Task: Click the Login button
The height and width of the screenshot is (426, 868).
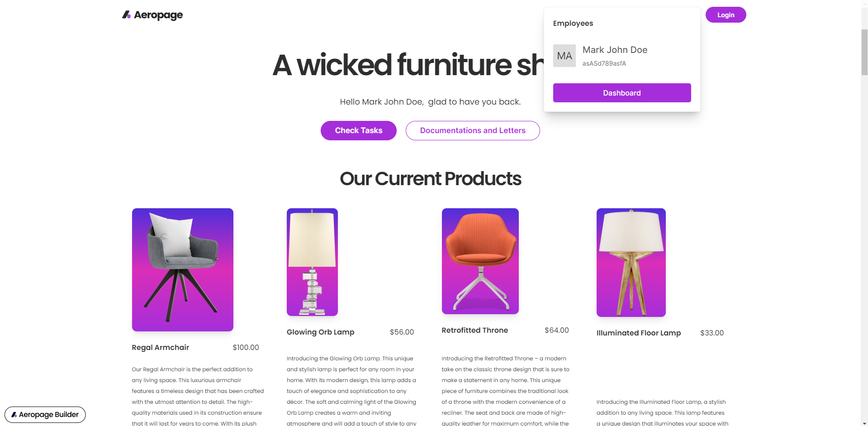Action: coord(726,15)
